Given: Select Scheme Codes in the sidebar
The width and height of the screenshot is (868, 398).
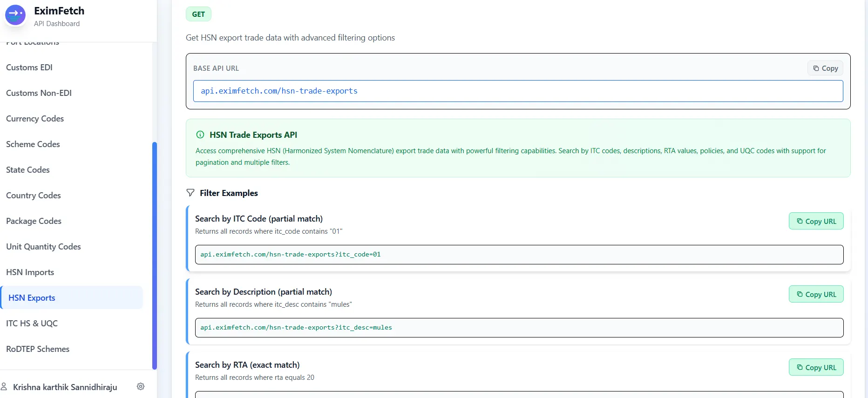Looking at the screenshot, I should pos(33,144).
